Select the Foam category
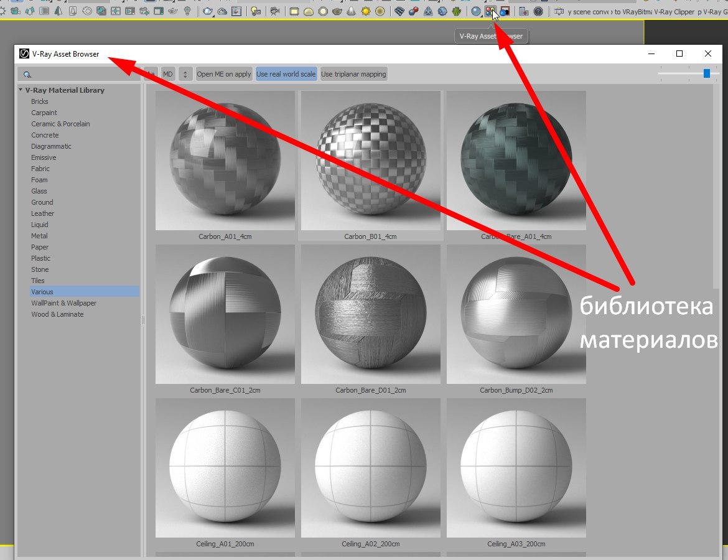 pyautogui.click(x=39, y=180)
